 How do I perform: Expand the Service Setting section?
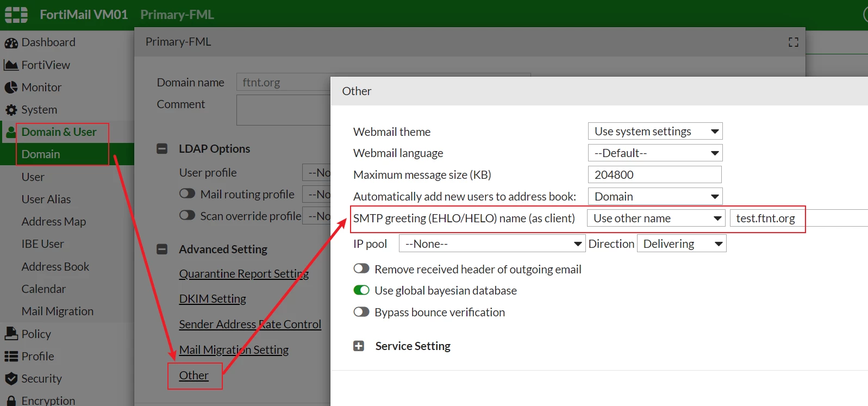pyautogui.click(x=359, y=346)
